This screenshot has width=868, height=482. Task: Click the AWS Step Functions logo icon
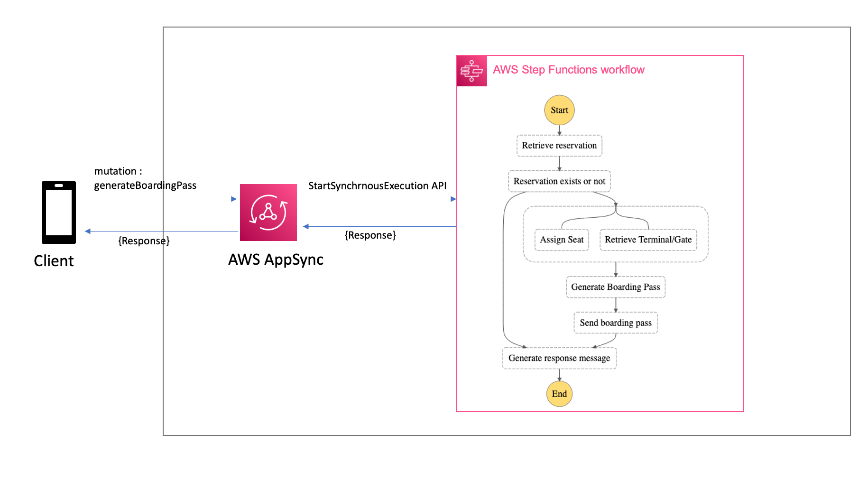point(471,71)
